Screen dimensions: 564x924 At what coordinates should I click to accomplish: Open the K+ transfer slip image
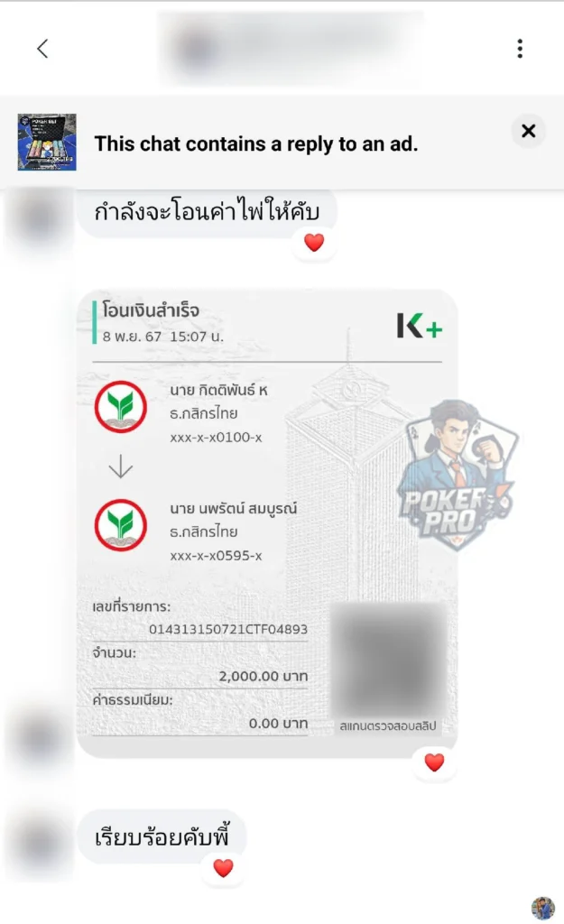267,523
